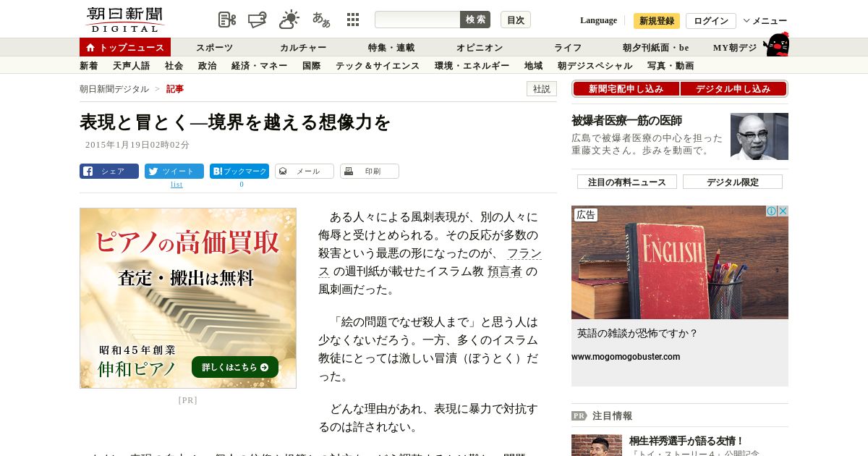Click the doctor portrait thumbnail

pos(759,136)
